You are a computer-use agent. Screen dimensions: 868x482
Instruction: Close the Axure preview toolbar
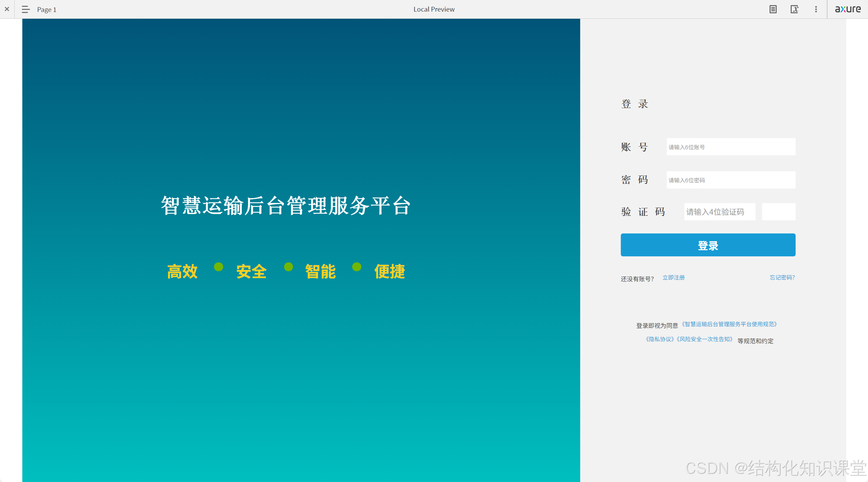click(x=7, y=9)
